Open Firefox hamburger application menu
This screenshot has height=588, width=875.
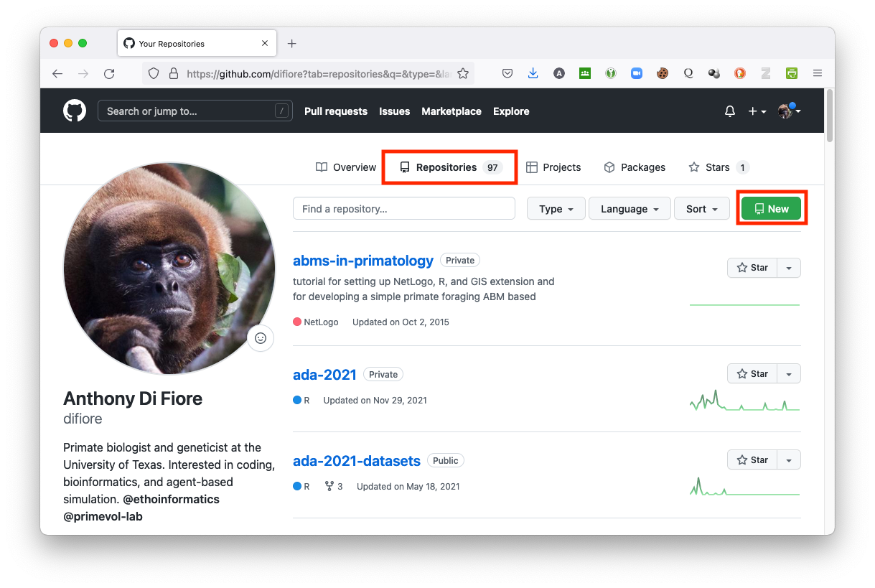click(x=817, y=73)
